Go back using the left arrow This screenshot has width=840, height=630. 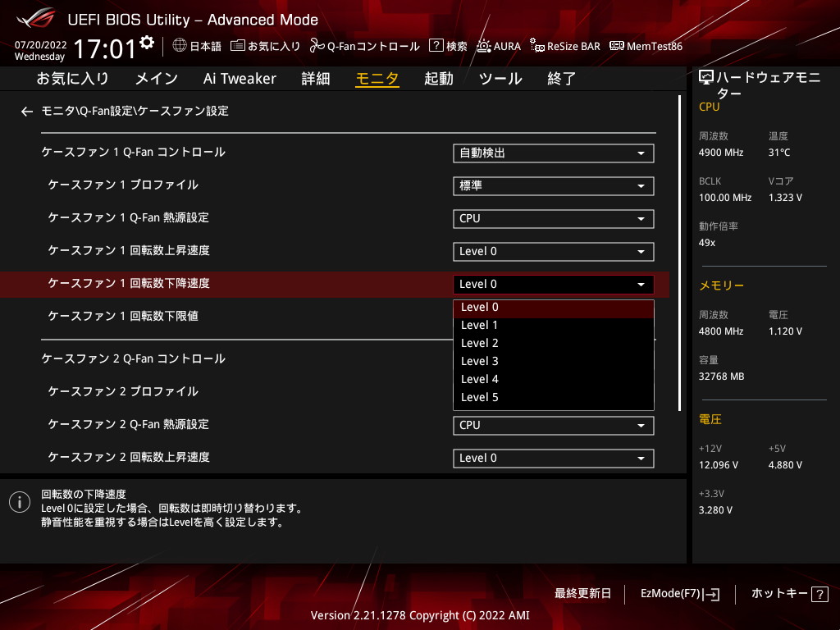tap(27, 112)
